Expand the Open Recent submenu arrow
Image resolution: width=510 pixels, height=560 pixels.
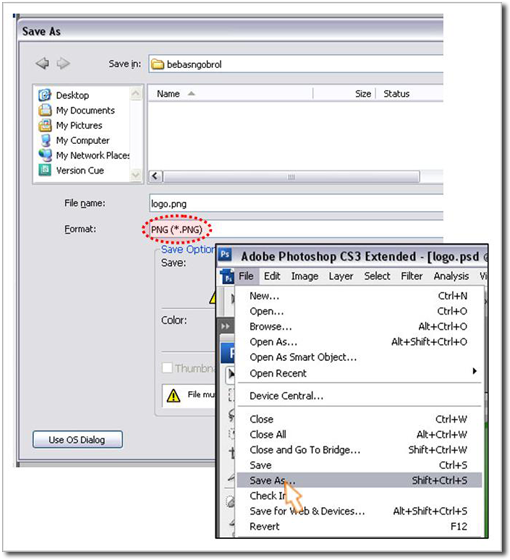(x=474, y=371)
